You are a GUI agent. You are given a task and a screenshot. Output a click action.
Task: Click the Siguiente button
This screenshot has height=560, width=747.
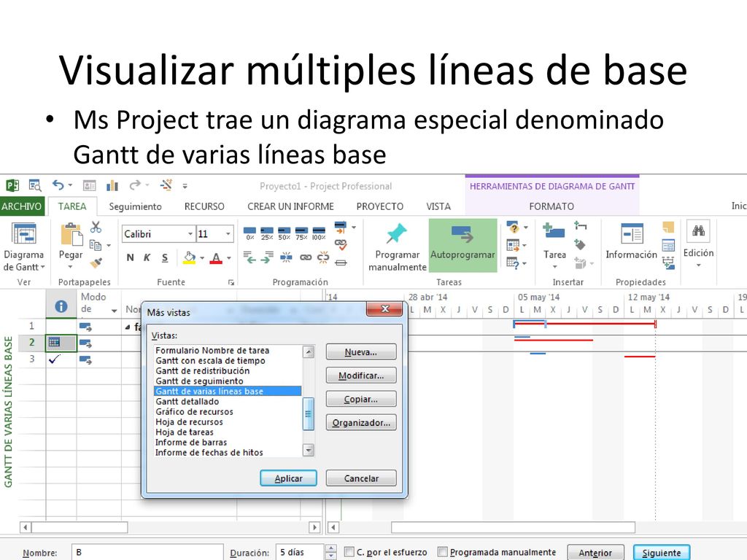661,553
